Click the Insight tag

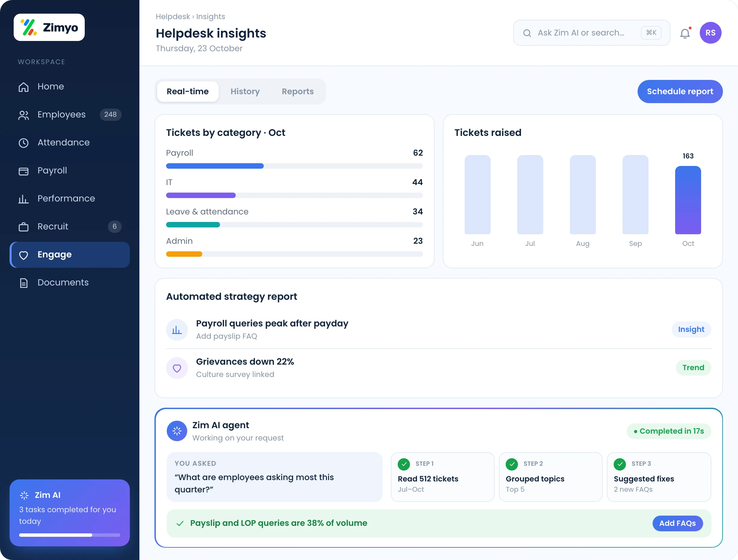pyautogui.click(x=691, y=330)
